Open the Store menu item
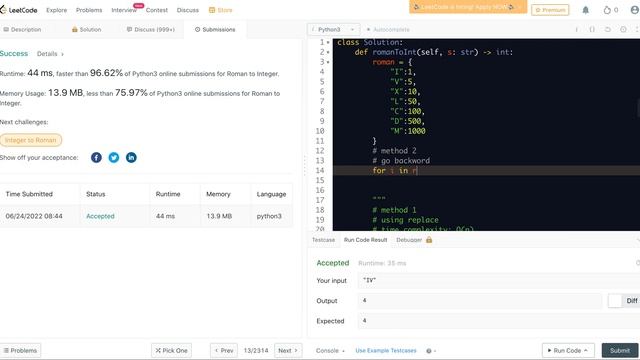 point(220,10)
